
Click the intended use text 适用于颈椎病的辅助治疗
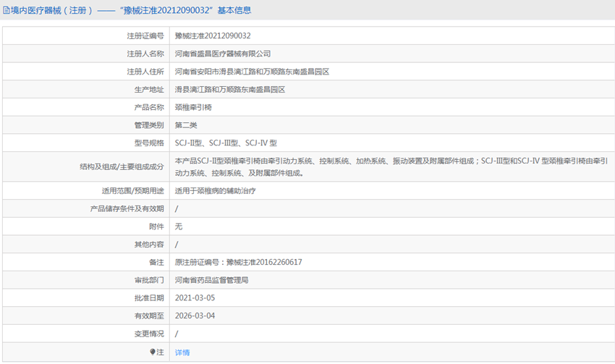(216, 191)
